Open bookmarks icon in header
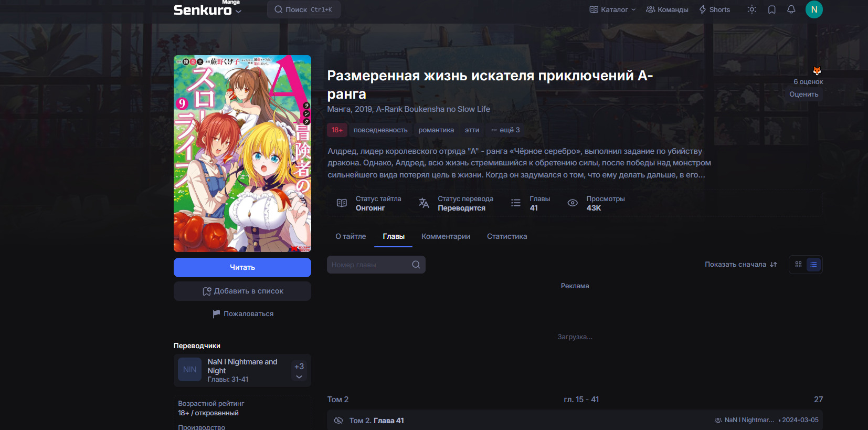This screenshot has width=868, height=430. click(771, 9)
